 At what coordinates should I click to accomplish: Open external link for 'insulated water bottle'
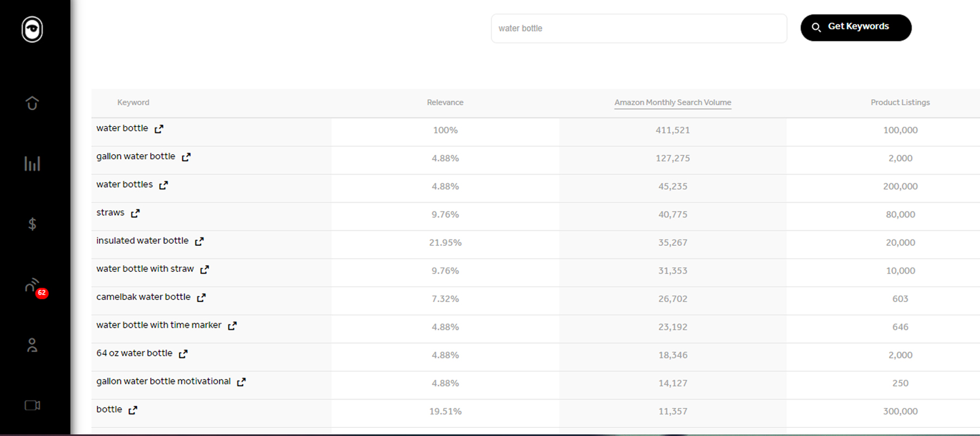(x=199, y=241)
